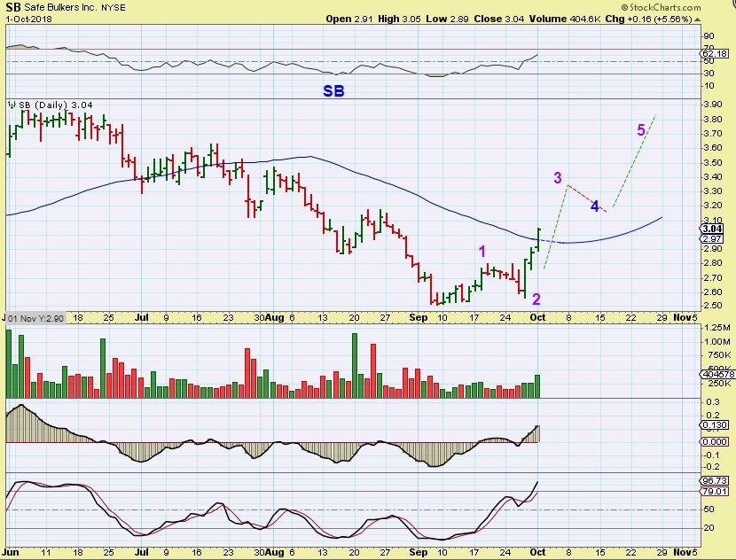Click the 0.000 MACD zero-line tag

pyautogui.click(x=716, y=442)
